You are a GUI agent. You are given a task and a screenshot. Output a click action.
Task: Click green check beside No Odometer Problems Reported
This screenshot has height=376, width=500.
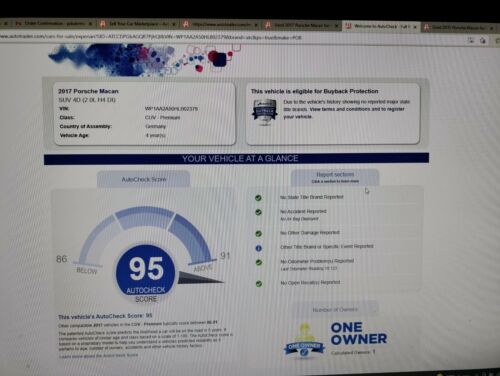[x=258, y=263]
